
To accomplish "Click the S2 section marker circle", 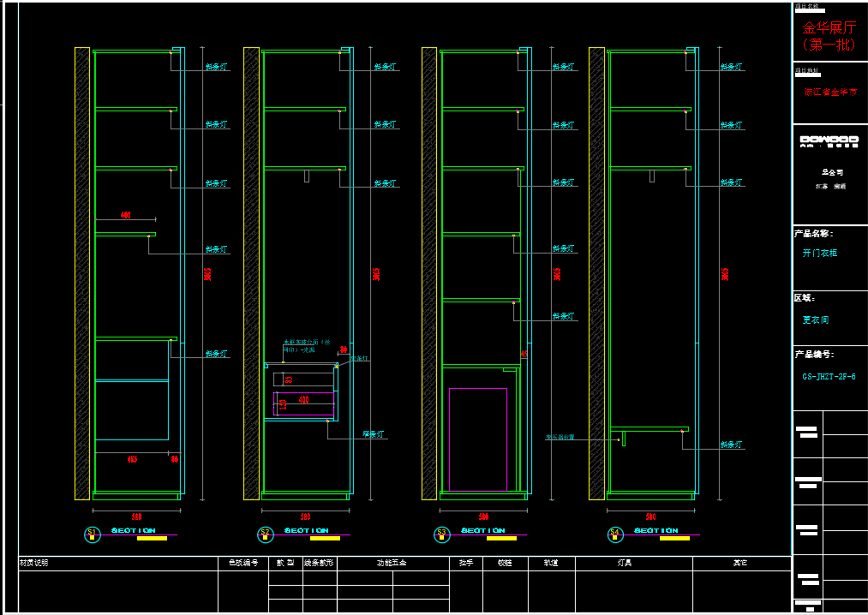I will click(265, 534).
